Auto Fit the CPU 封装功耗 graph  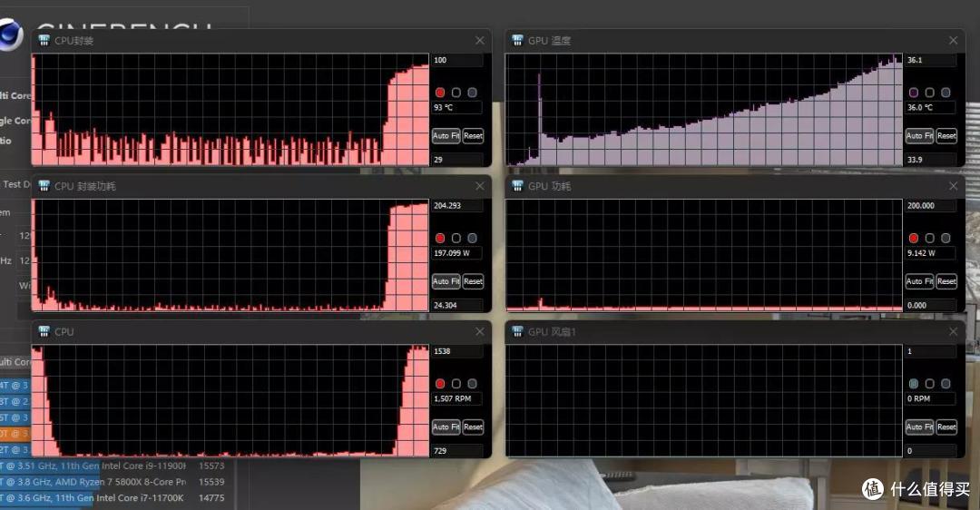point(446,281)
